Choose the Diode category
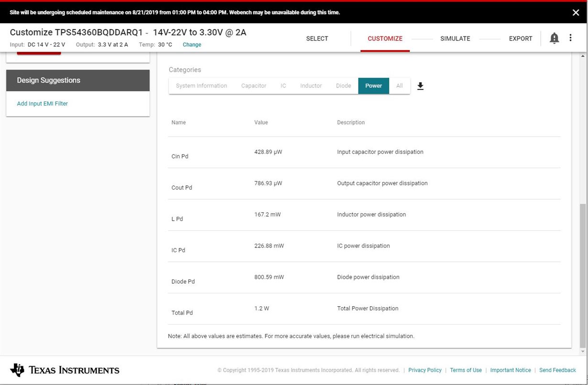 (343, 86)
